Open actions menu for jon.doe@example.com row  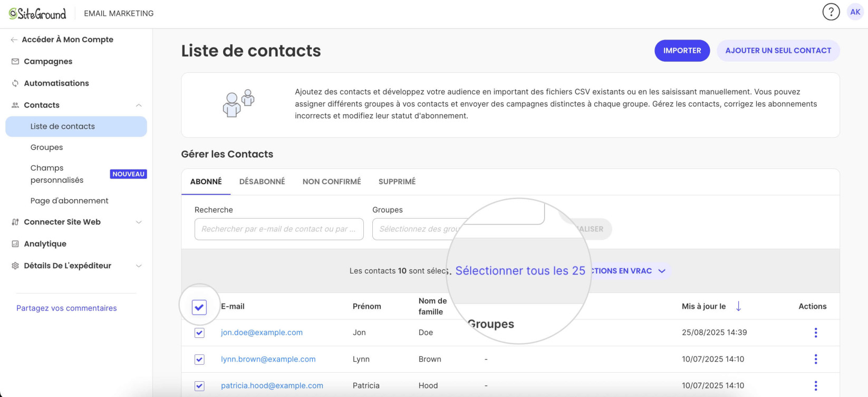[x=816, y=333]
